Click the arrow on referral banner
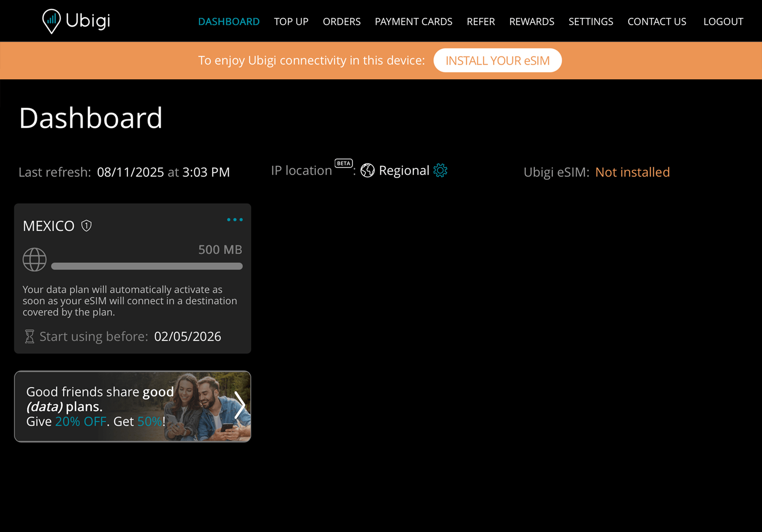This screenshot has width=762, height=532. (x=240, y=405)
